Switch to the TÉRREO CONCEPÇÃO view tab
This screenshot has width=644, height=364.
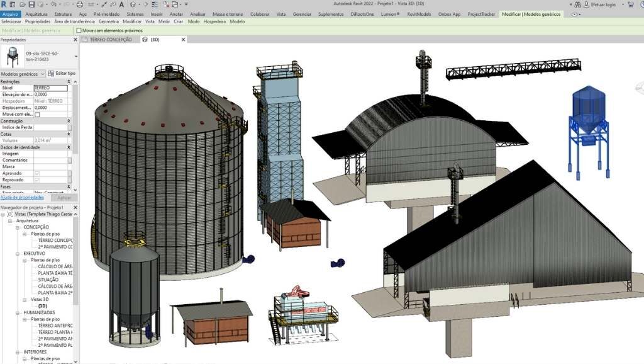[x=111, y=39]
